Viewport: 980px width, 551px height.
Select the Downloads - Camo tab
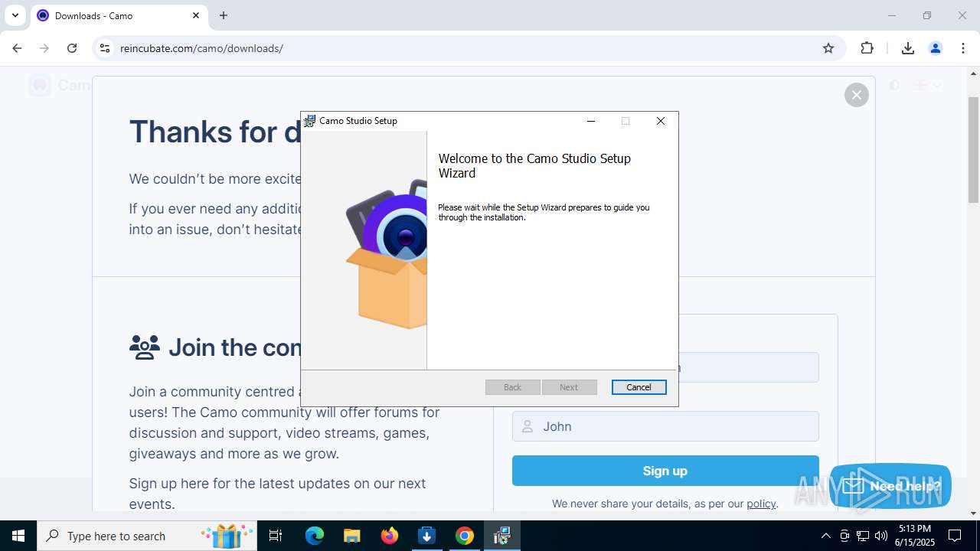click(x=119, y=15)
